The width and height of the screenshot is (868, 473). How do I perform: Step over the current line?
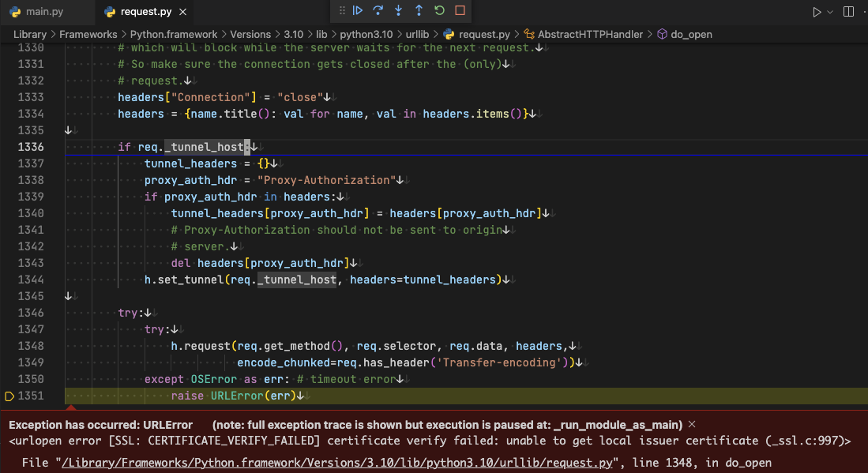click(x=378, y=10)
